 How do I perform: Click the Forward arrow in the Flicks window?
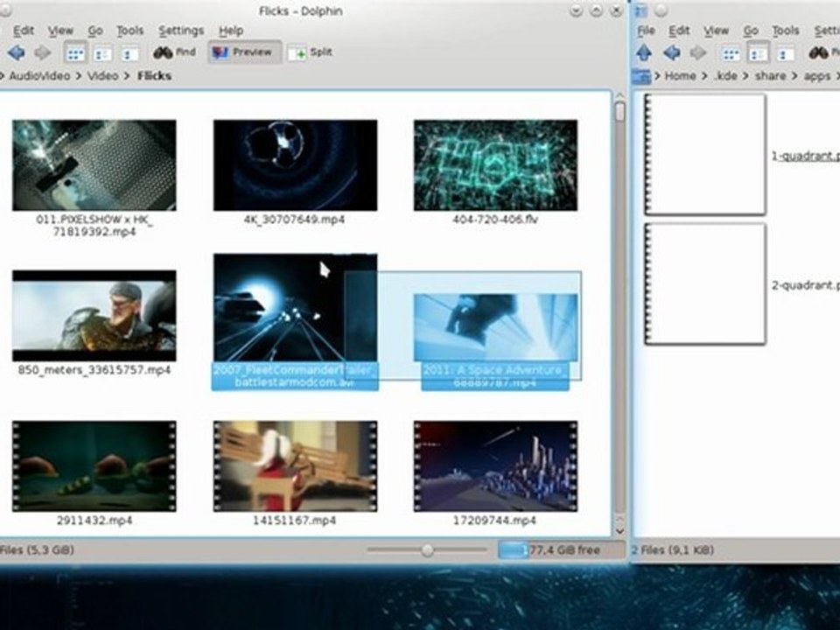[41, 53]
